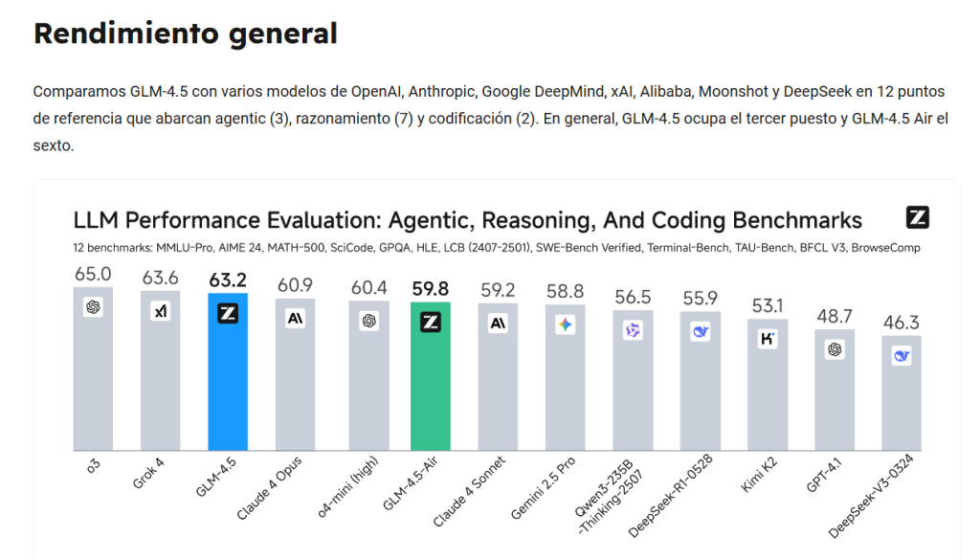Screen dimensions: 980x559
Task: Click the Kimi K2 logo on its bar
Action: click(768, 339)
